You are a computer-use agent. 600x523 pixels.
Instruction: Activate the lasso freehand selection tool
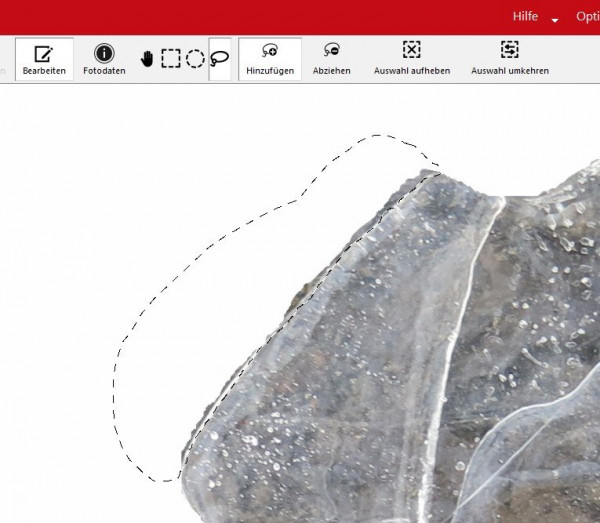tap(220, 59)
